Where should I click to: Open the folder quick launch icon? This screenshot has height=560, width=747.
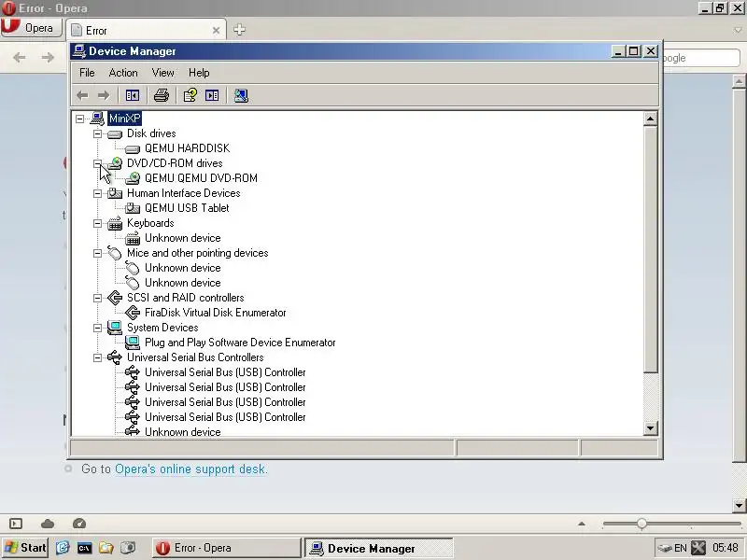[106, 548]
